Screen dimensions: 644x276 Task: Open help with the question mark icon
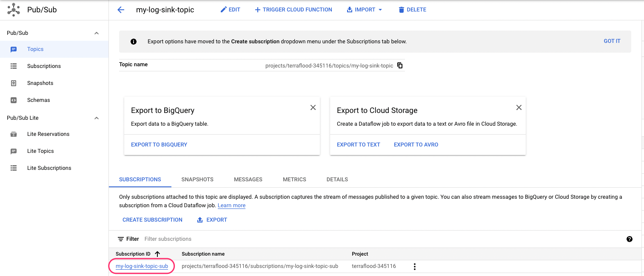tap(630, 239)
